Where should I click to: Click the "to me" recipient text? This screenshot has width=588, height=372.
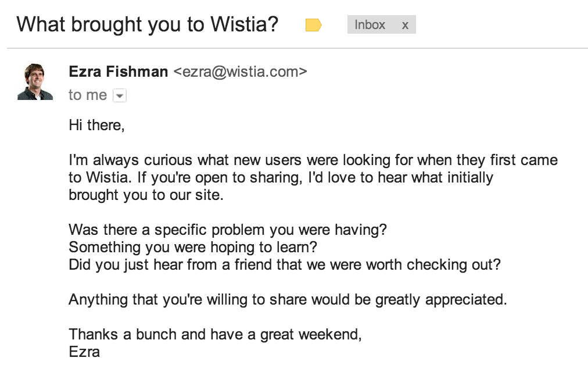click(88, 95)
